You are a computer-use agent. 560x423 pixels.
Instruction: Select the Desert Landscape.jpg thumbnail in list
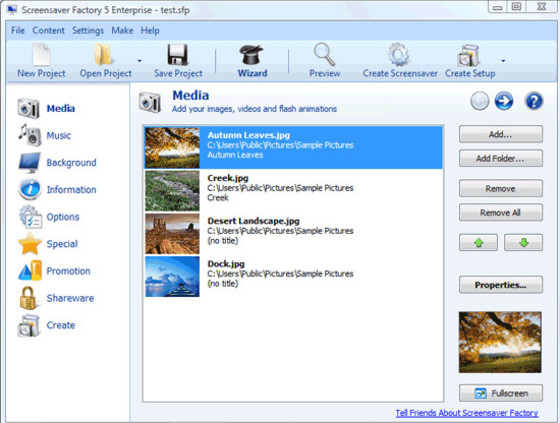coord(172,234)
